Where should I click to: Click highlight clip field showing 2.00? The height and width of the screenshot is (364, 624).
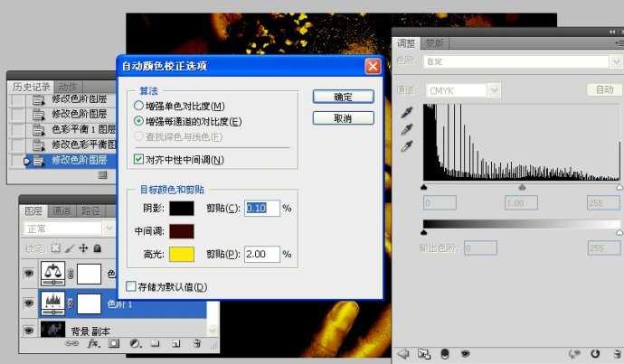point(262,254)
